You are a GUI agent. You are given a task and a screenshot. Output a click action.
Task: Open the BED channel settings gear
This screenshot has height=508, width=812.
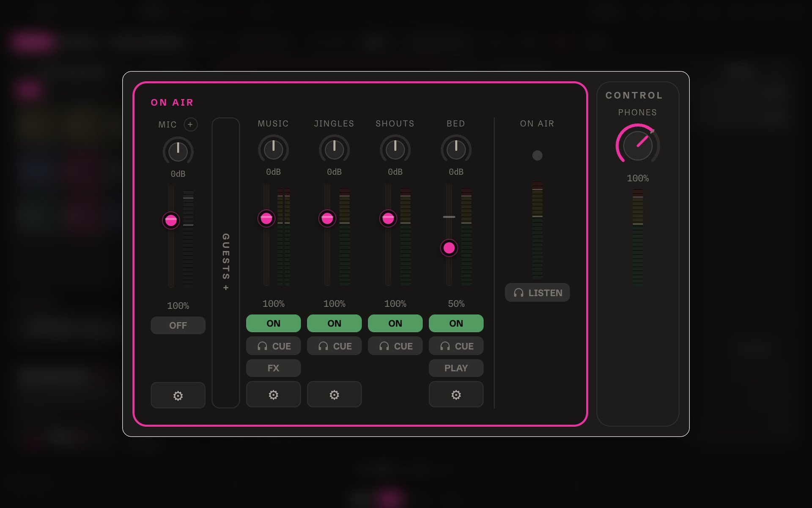point(456,395)
